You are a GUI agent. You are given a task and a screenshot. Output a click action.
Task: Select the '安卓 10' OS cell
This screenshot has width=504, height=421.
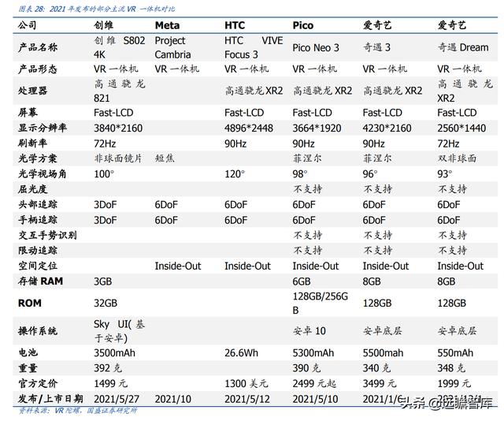pos(309,331)
